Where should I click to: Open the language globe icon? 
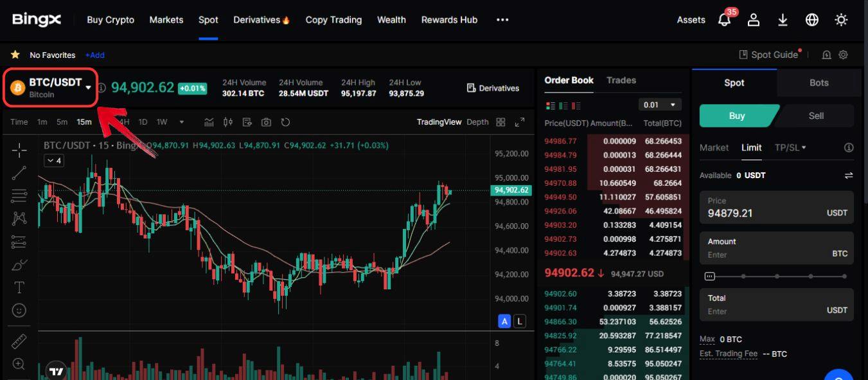(x=812, y=20)
